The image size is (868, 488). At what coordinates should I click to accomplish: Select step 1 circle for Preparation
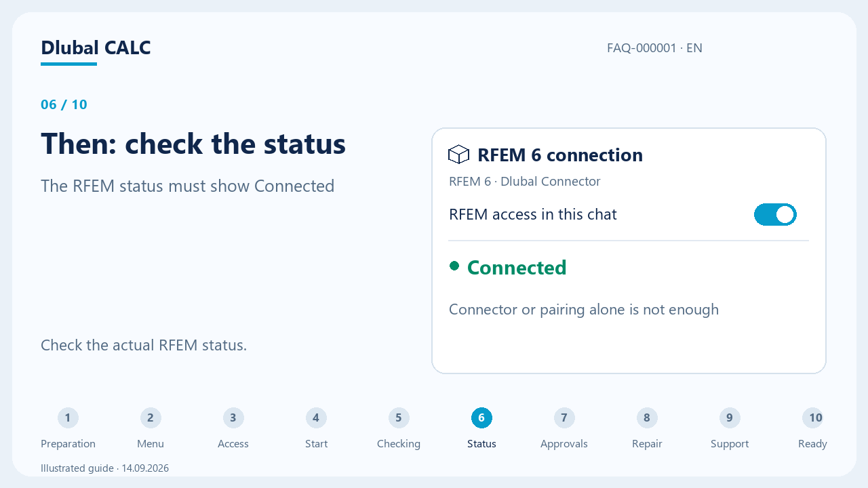[x=68, y=418]
